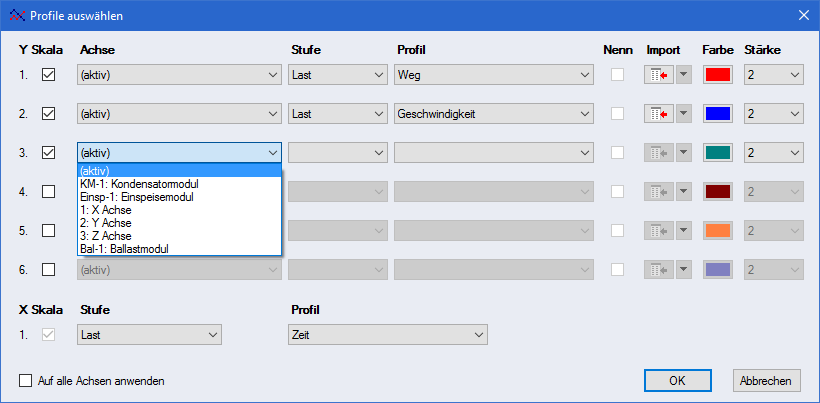
Task: Open the X Skala Profil dropdown 'Zeit'
Action: (387, 334)
